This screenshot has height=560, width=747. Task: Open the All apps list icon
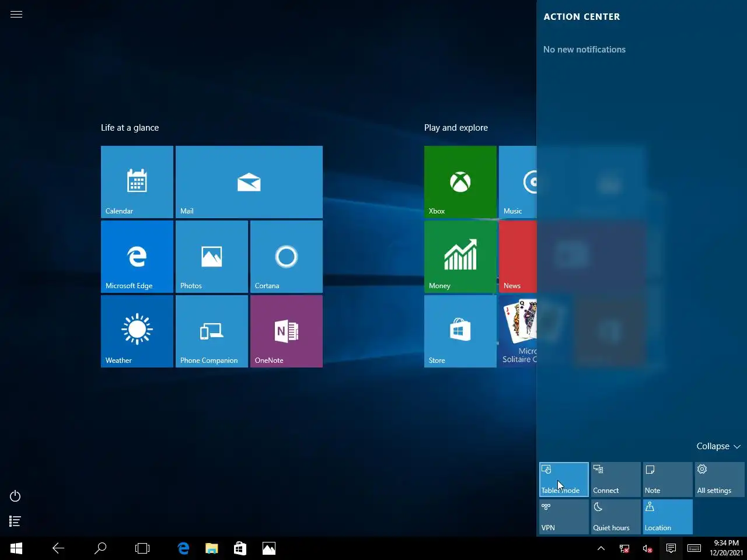click(x=16, y=521)
